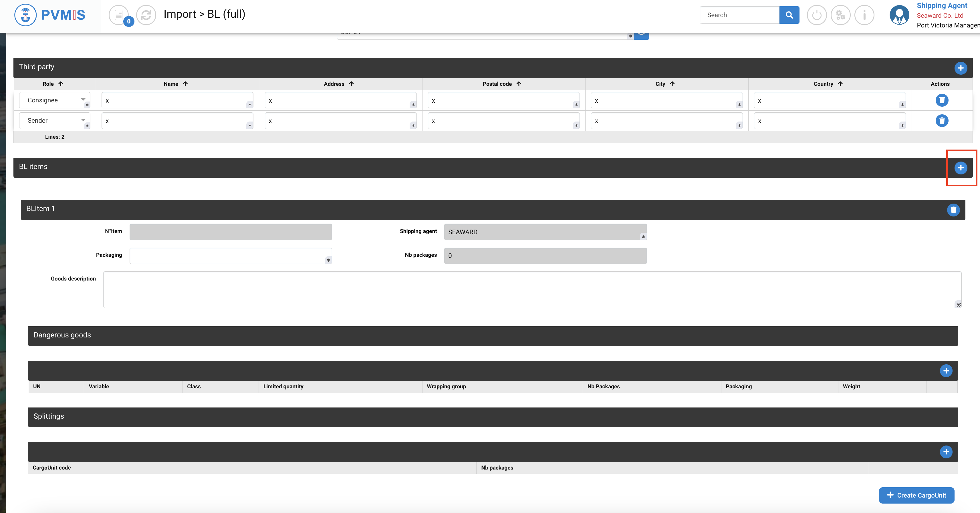Delete BLItem 1 using trash icon

click(953, 210)
